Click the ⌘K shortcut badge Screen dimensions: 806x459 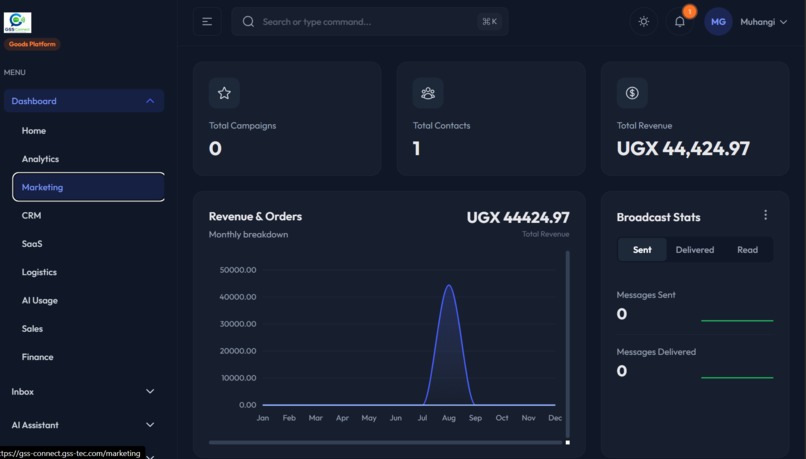(x=489, y=22)
